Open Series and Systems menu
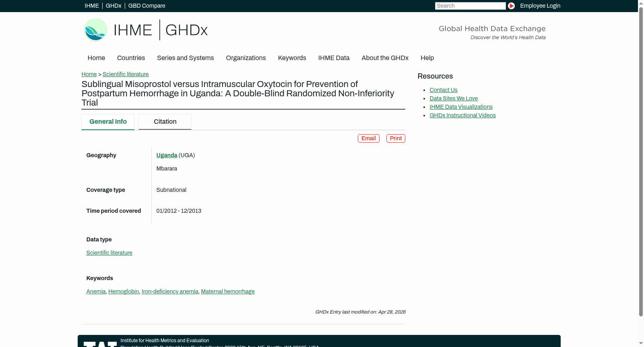This screenshot has width=644, height=347. [185, 58]
